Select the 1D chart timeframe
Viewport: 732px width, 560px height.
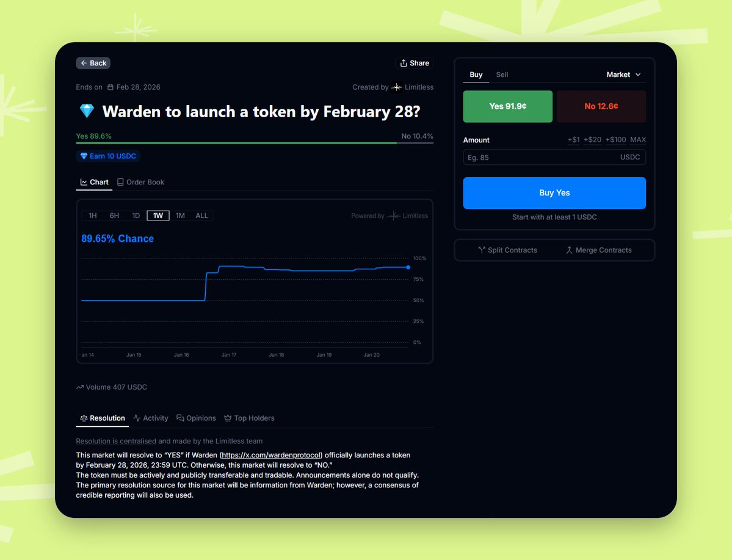click(136, 216)
